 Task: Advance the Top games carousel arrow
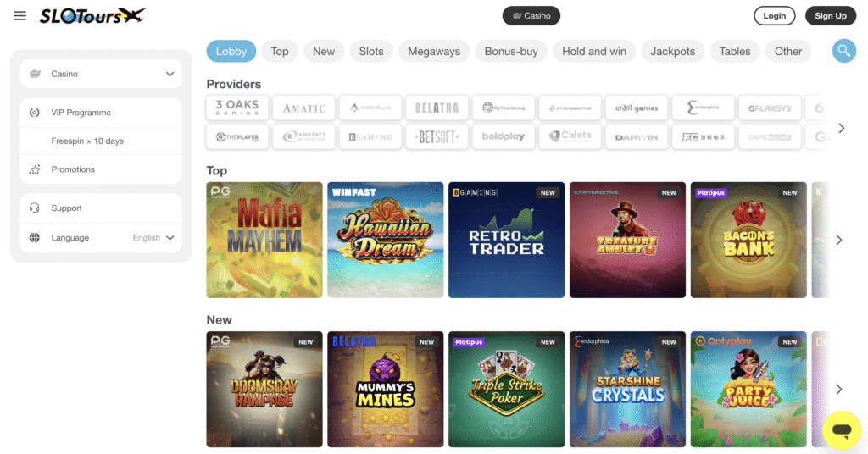839,240
